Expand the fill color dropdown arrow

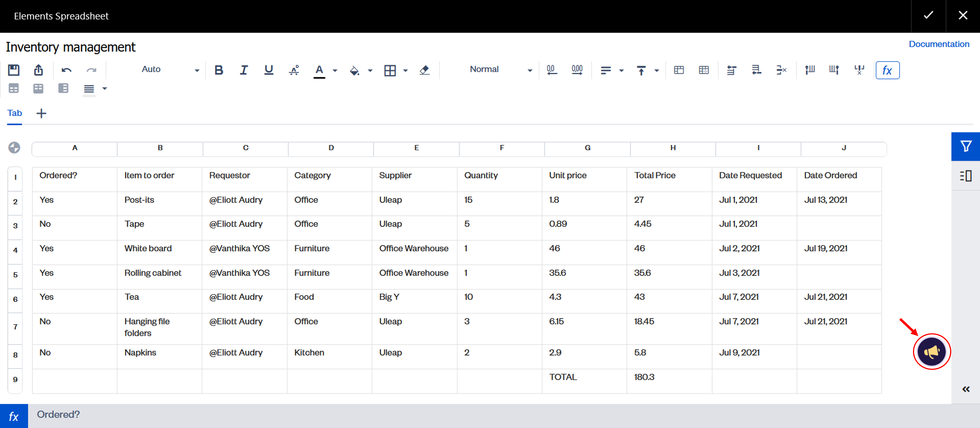(370, 71)
